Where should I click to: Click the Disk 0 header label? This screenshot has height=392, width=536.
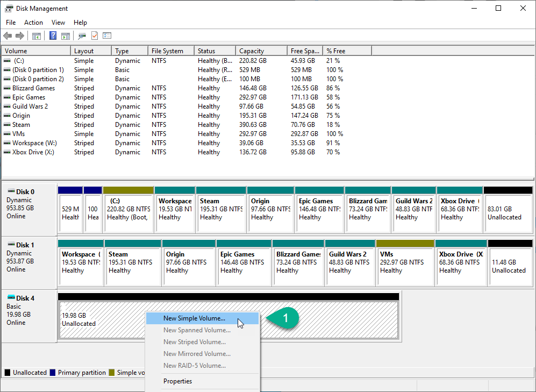pyautogui.click(x=25, y=191)
